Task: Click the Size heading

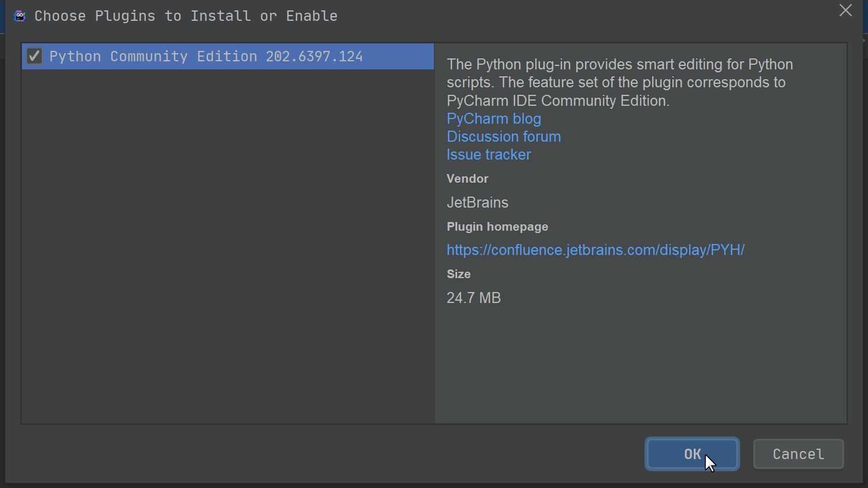Action: pos(458,274)
